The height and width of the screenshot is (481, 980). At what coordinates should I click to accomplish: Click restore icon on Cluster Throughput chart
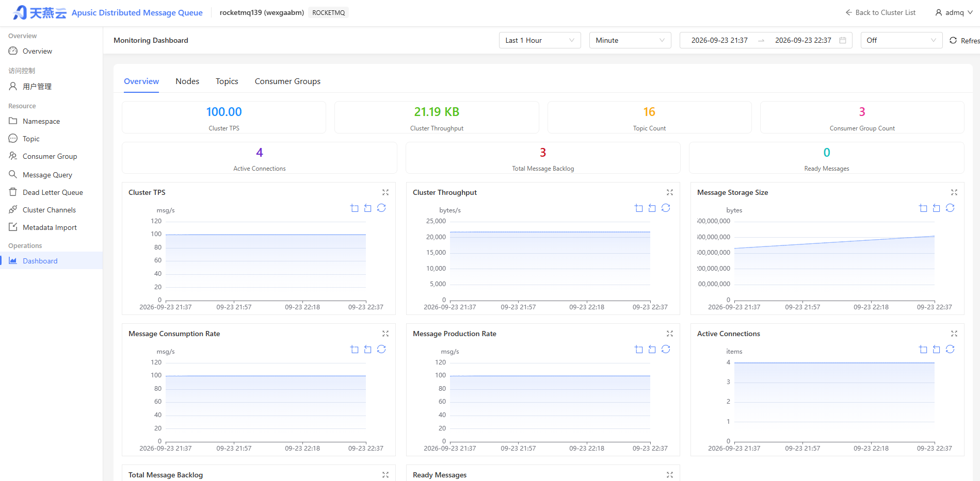(x=666, y=208)
